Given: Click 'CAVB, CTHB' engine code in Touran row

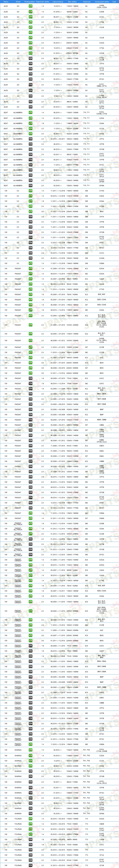Looking at the screenshot, I should click(101, 834).
